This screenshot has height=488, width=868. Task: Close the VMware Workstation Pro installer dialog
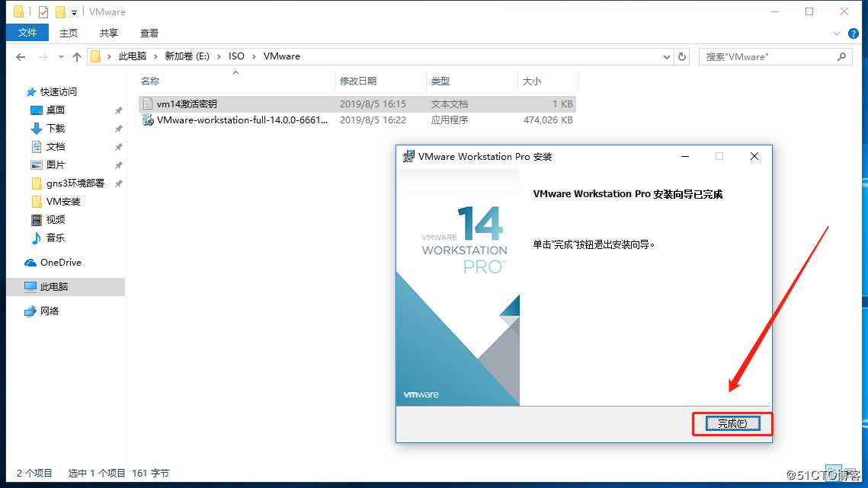click(754, 157)
